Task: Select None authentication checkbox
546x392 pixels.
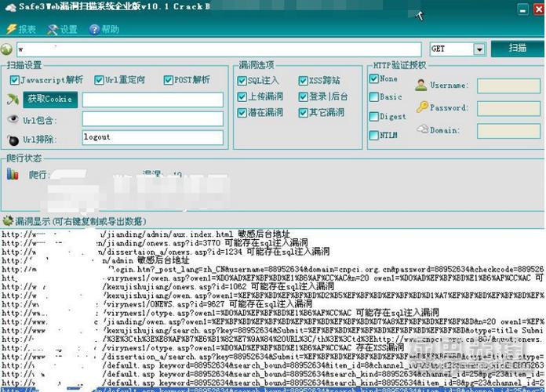Action: click(373, 78)
